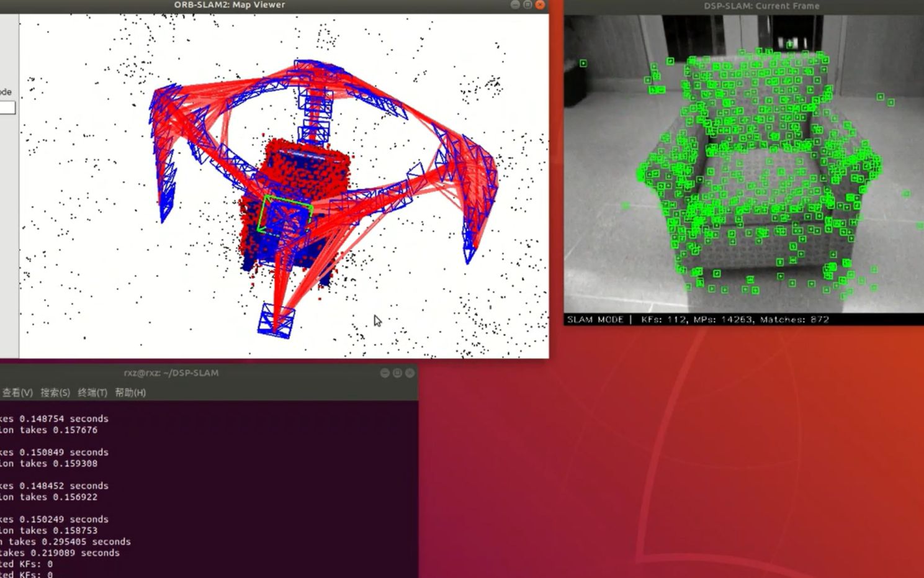The image size is (924, 578).
Task: Minimize the ORB-SLAM2 Map Viewer window
Action: click(x=515, y=5)
